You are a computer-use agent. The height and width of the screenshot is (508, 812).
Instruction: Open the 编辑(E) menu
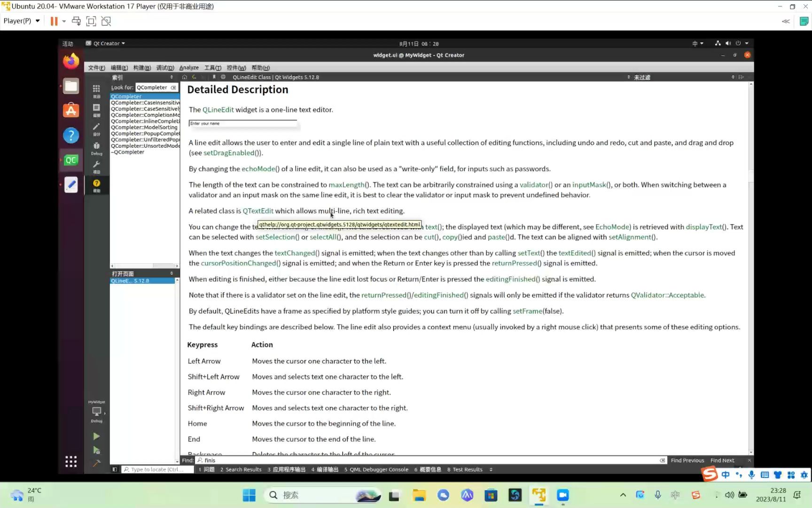click(x=119, y=68)
